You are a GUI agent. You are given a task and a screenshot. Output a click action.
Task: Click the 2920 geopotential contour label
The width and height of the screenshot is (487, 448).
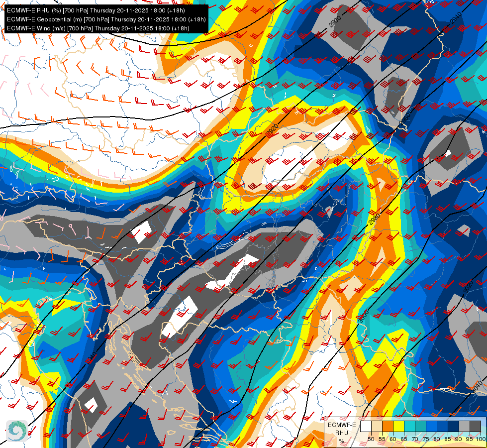(x=273, y=130)
